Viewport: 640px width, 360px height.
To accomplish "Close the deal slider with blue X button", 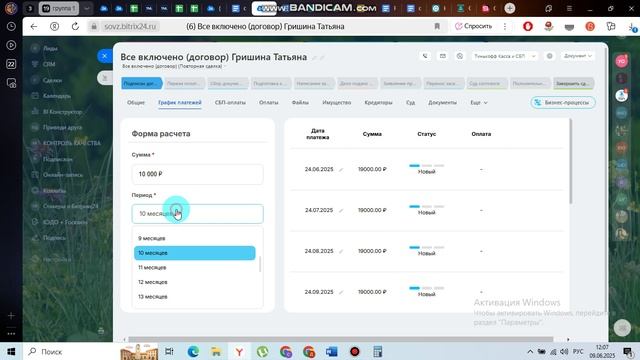I will pos(104,56).
